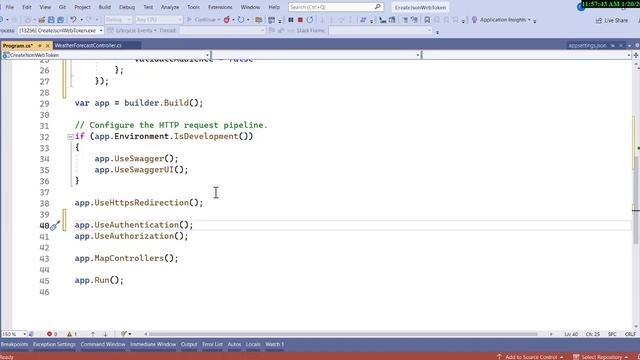Click on app.UseSwaggerUI() line

pyautogui.click(x=141, y=169)
